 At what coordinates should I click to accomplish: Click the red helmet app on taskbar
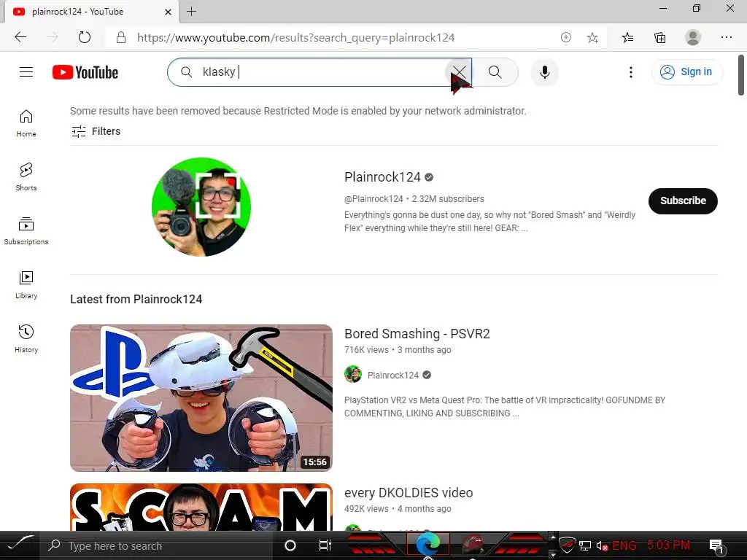pos(472,545)
